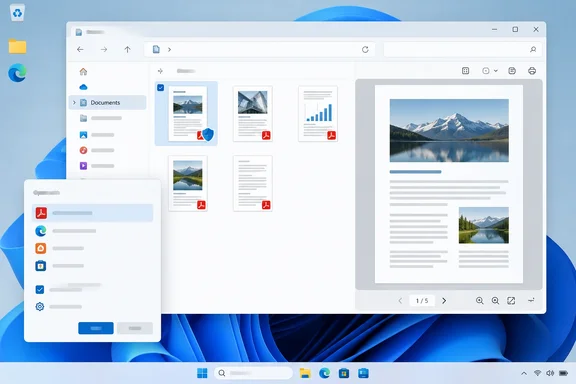Choose the dark blue clipboard app option
The width and height of the screenshot is (576, 384).
(93, 266)
